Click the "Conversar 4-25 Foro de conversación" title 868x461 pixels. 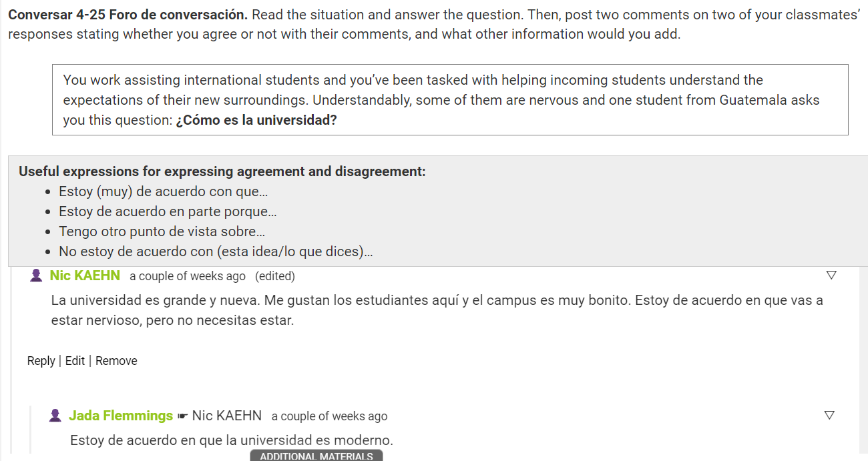(x=128, y=15)
